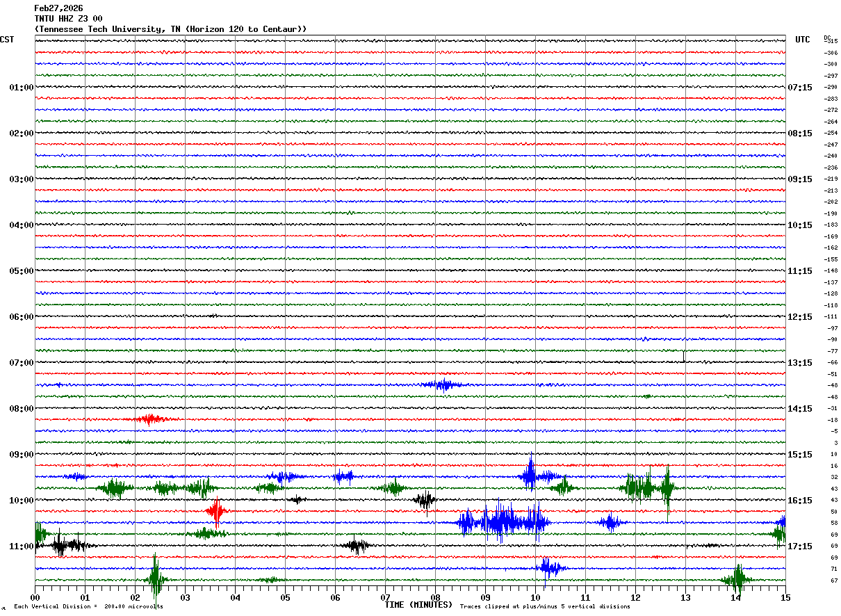Click the DC offset value -297
The image size is (841, 616).
(831, 76)
